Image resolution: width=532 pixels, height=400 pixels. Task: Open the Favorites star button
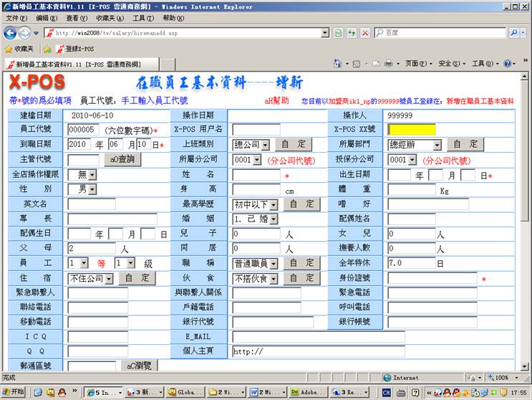coord(20,49)
